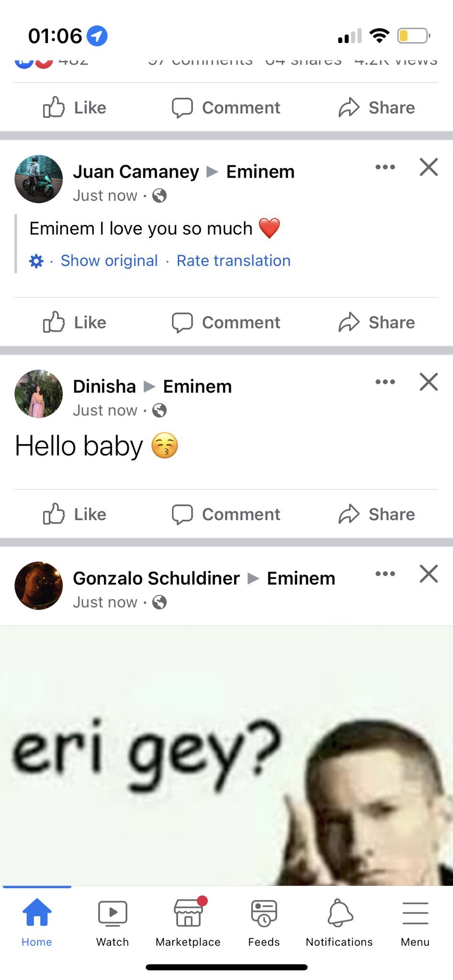Tap the Feeds icon
453x980 pixels.
tap(264, 923)
